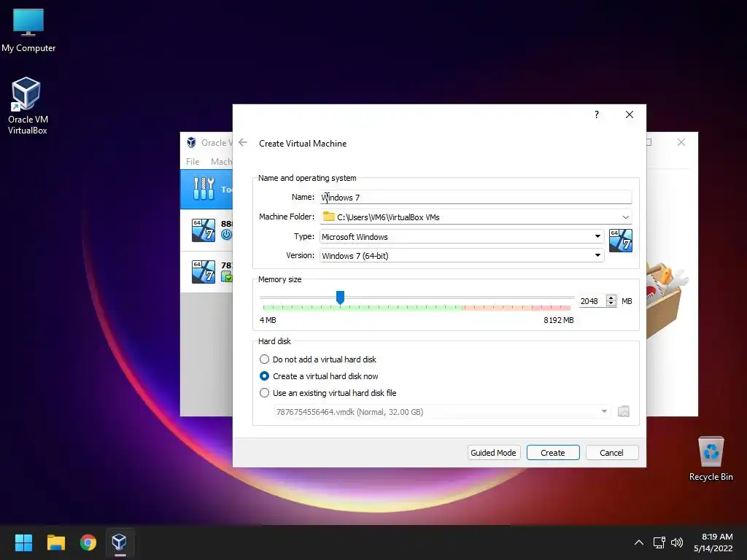The image size is (747, 560).
Task: Open the existing disk file vmdk dropdown
Action: pos(441,411)
